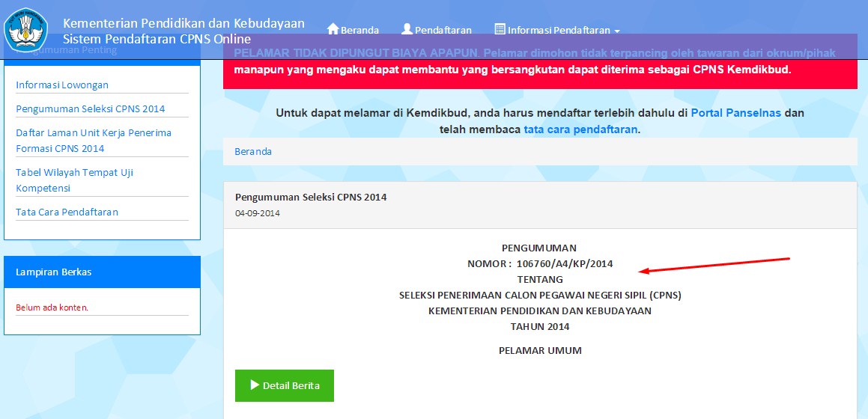
Task: Expand the Informasi Pendaftaran dropdown caret
Action: click(616, 31)
